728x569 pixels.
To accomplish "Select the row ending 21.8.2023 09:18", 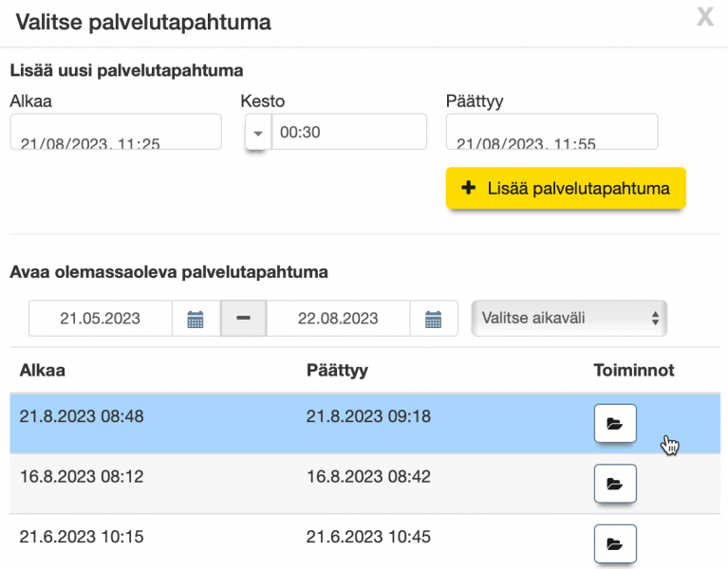I will 351,415.
